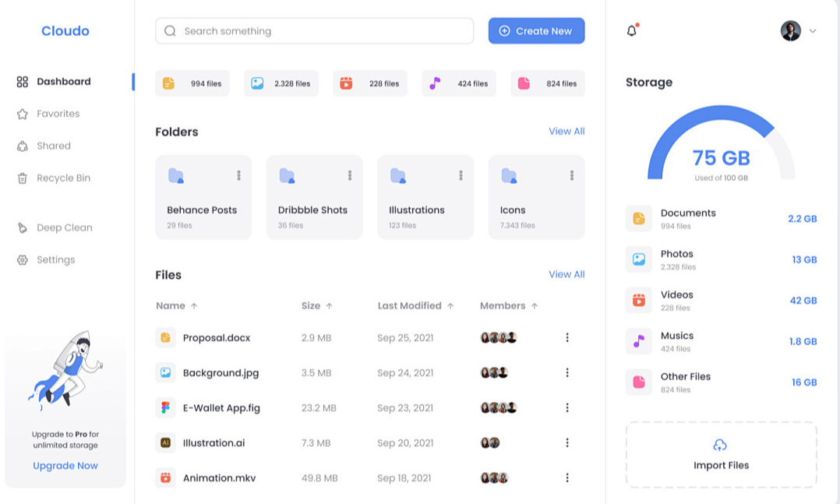
Task: Open the user profile dropdown arrow
Action: coord(813,31)
